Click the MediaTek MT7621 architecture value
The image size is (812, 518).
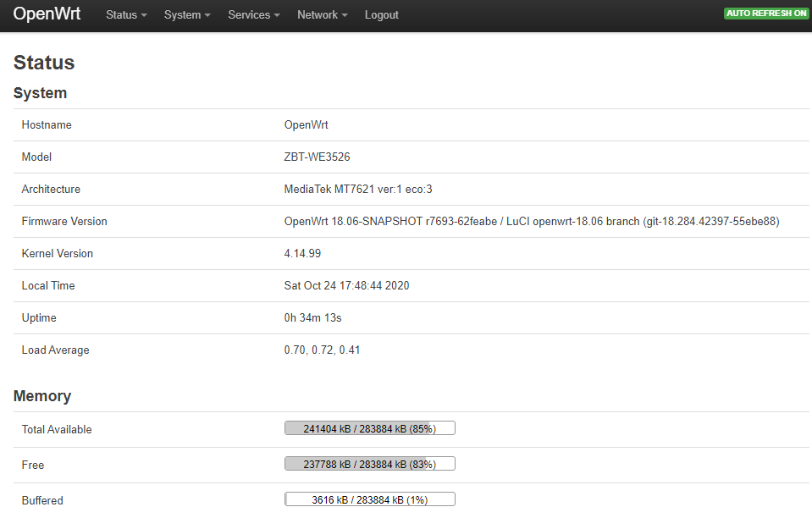click(358, 189)
